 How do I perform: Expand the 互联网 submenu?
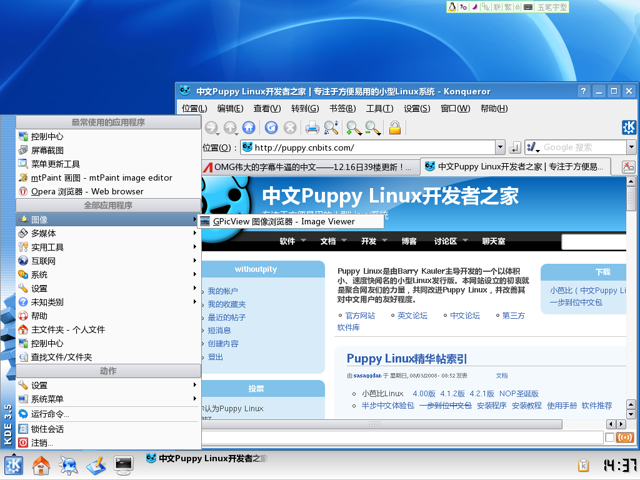[108, 261]
